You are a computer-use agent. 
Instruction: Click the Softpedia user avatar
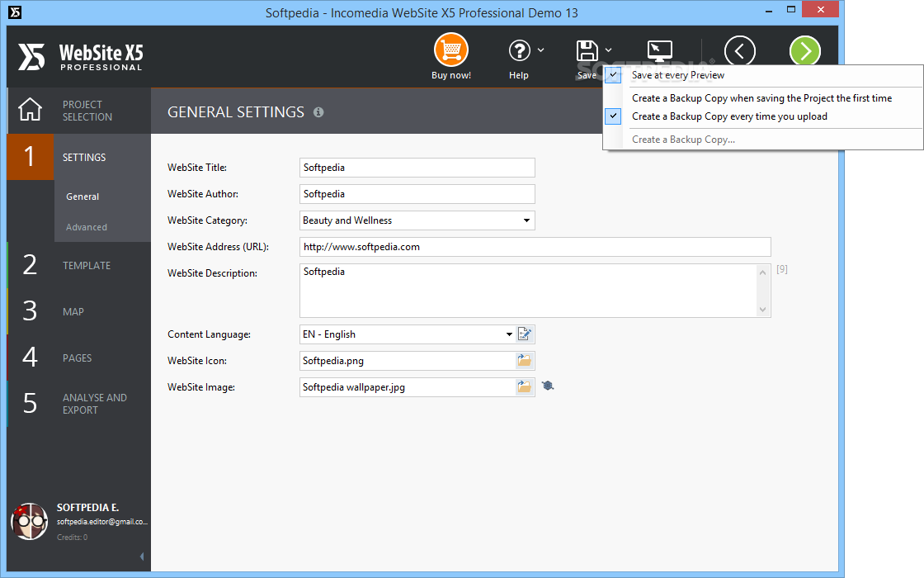tap(29, 521)
